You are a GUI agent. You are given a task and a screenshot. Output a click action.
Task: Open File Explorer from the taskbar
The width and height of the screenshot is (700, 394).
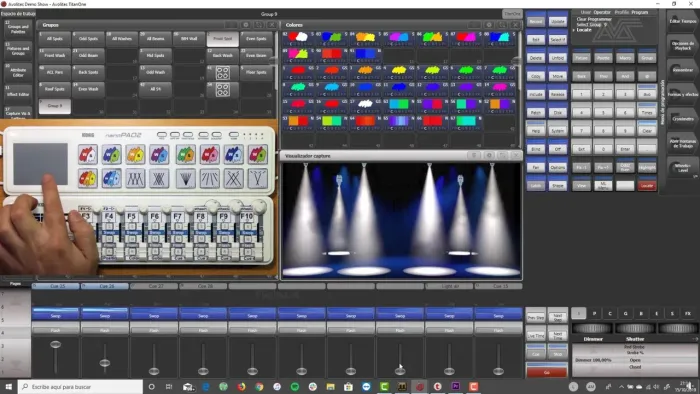pos(330,386)
